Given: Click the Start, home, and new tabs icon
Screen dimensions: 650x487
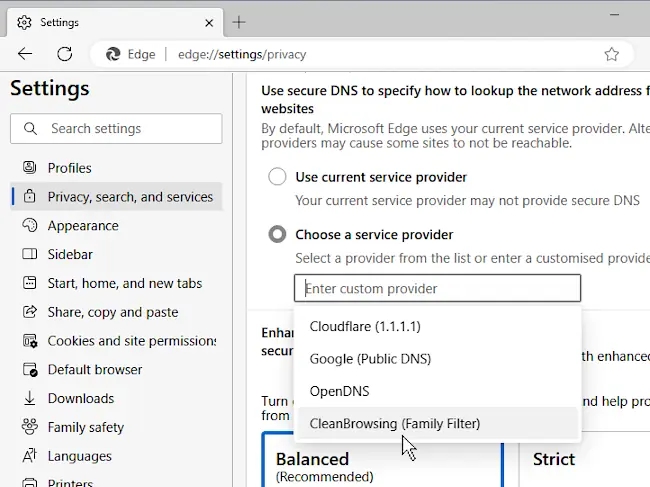Looking at the screenshot, I should coord(29,283).
